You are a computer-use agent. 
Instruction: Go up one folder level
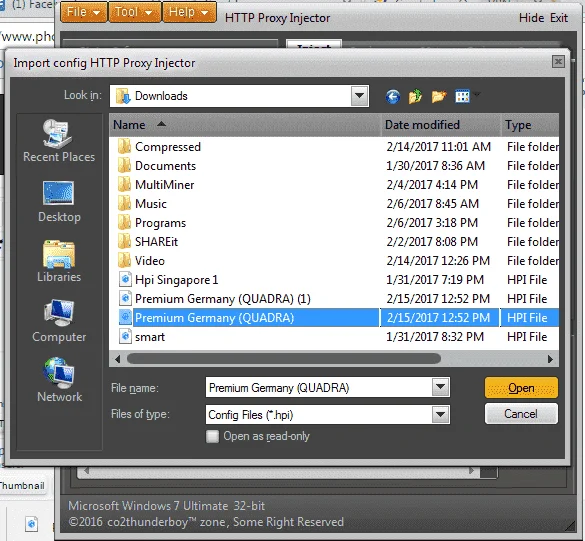click(x=415, y=97)
